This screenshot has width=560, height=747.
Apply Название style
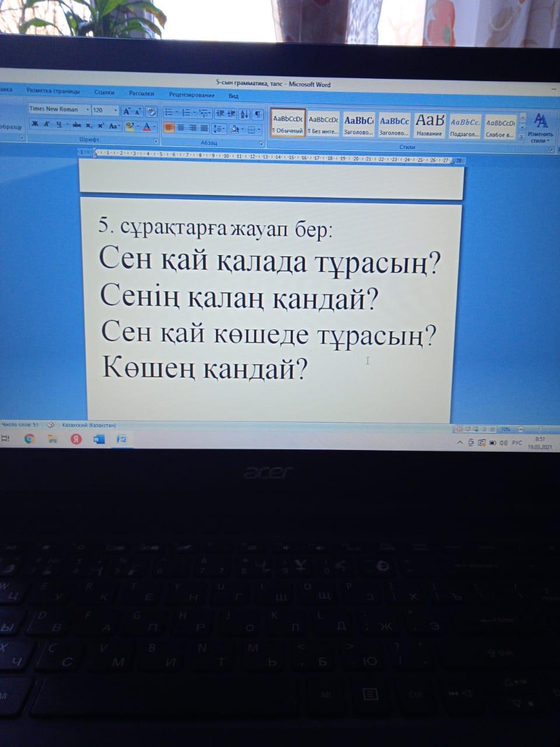coord(430,126)
